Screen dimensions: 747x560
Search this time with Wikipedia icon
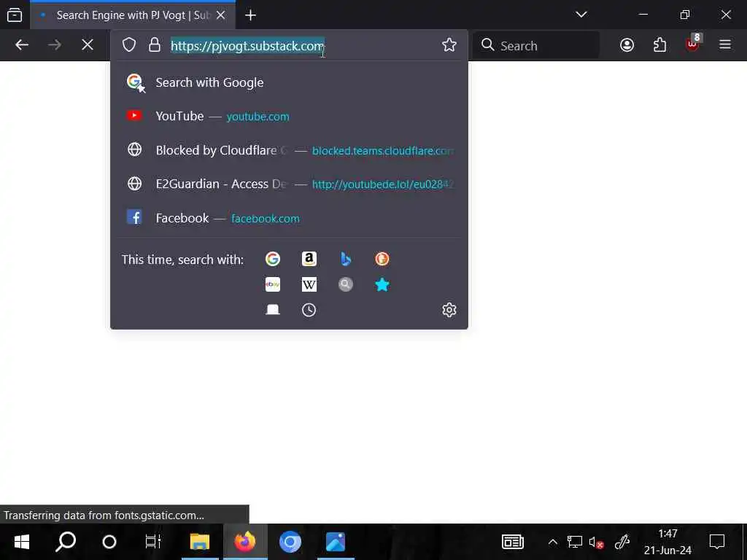tap(309, 285)
